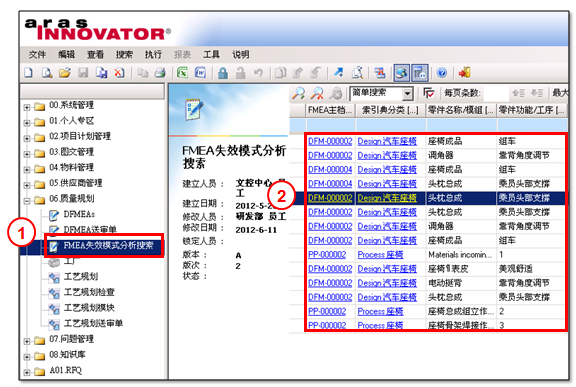
Task: Open the 执行 menu
Action: [x=153, y=54]
